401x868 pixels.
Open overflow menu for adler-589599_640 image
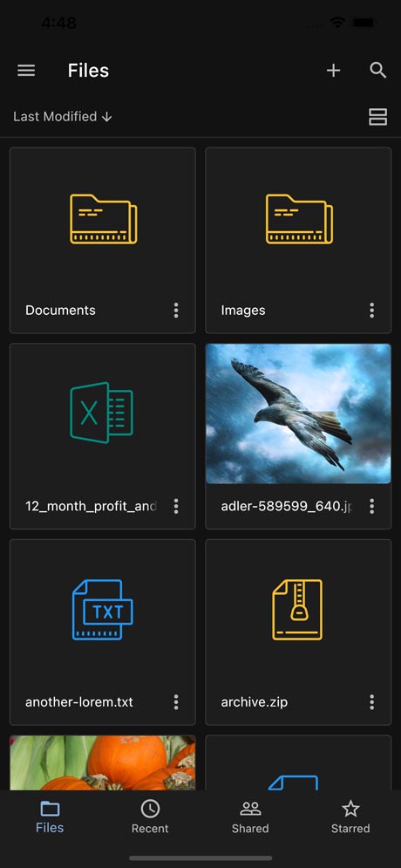pyautogui.click(x=371, y=506)
